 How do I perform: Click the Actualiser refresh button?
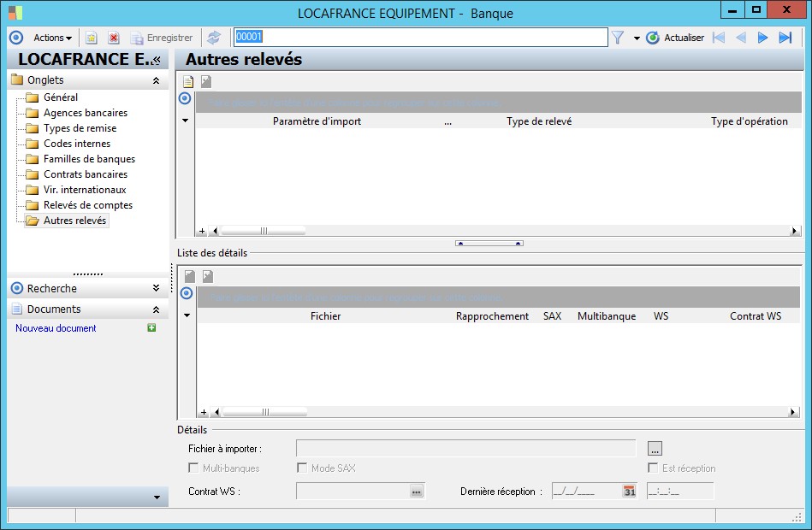[675, 38]
